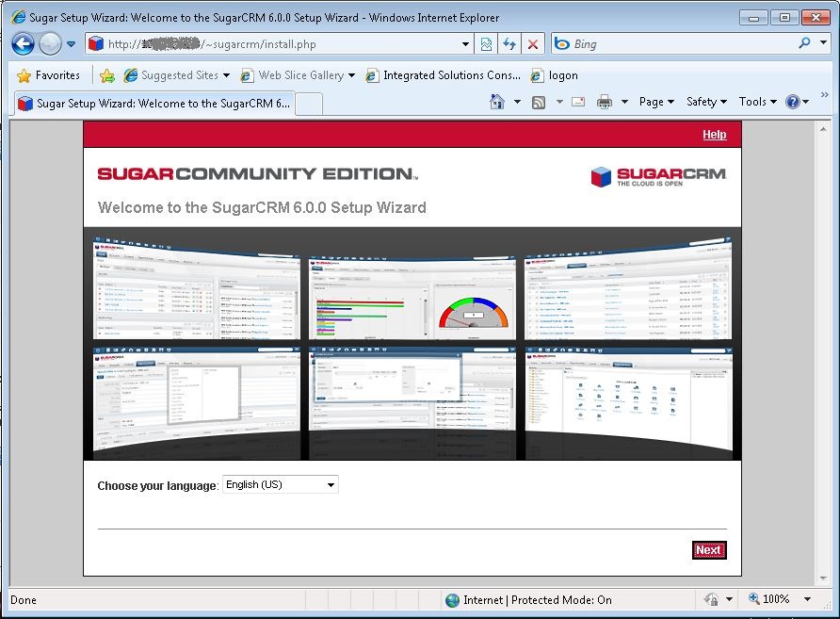The width and height of the screenshot is (840, 619).
Task: Close the Internet Explorer window
Action: pos(816,18)
